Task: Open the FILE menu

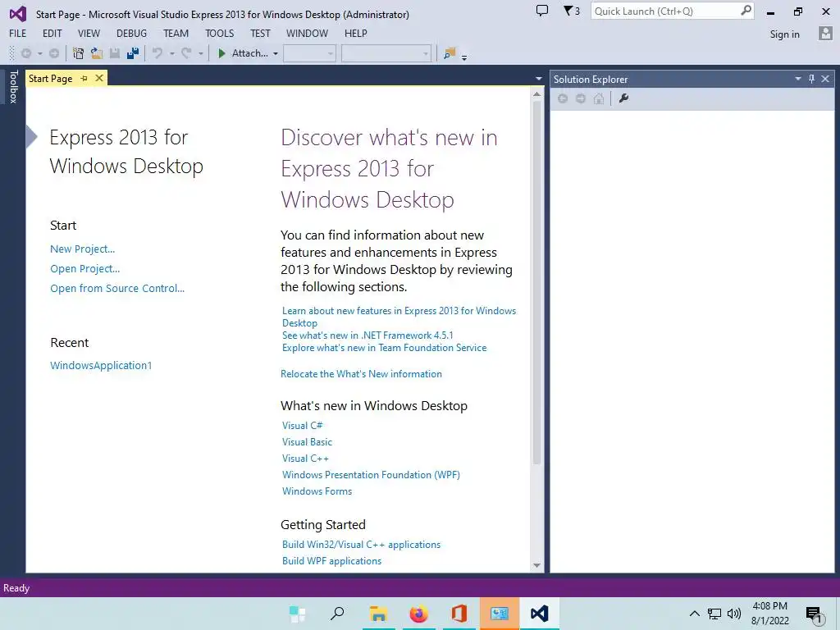Action: point(18,33)
